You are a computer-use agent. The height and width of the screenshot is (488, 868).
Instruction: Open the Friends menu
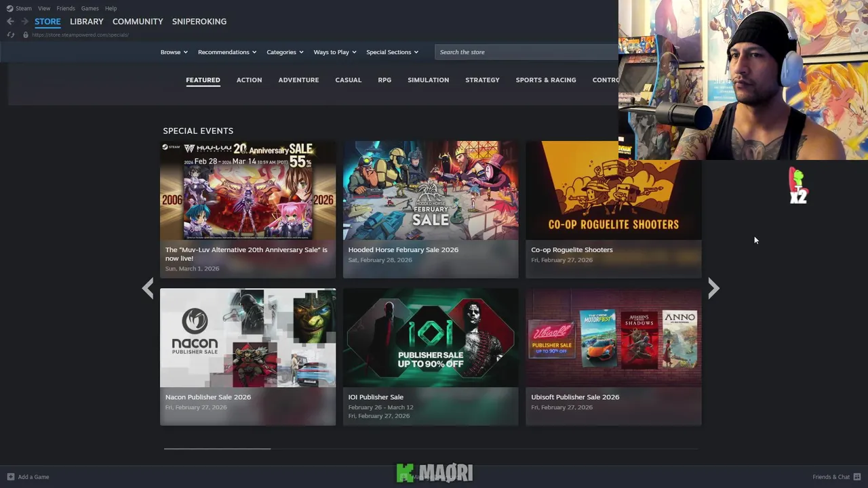click(x=66, y=8)
